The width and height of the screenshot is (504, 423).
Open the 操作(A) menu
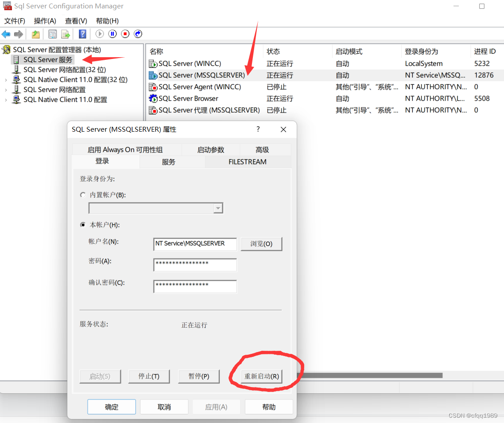(x=45, y=21)
